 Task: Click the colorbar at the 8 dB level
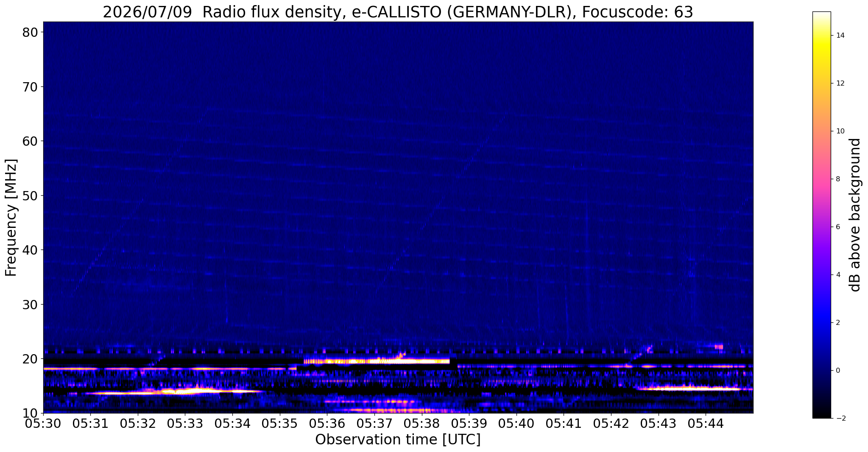(821, 179)
